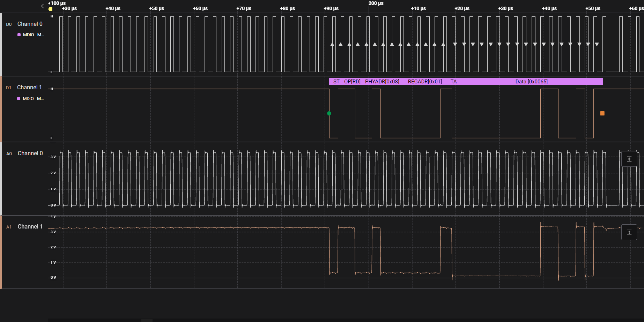
Task: Click the green start marker on Channel 1
Action: [329, 113]
